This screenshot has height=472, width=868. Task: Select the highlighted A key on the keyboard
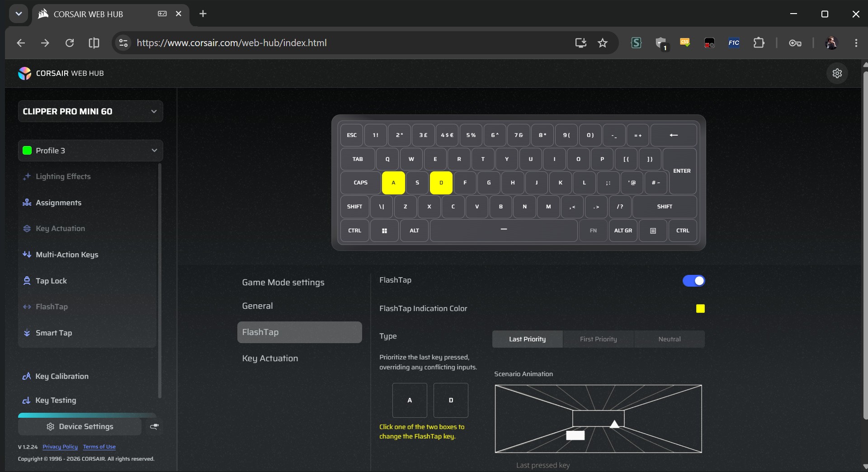point(393,183)
